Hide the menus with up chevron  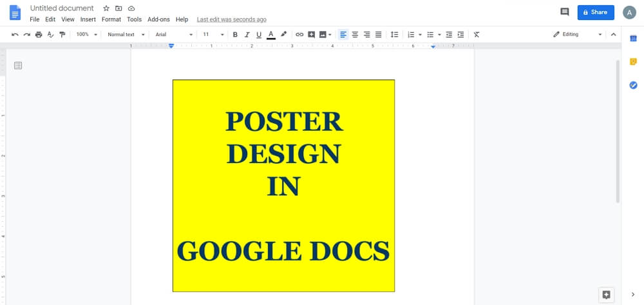click(614, 35)
